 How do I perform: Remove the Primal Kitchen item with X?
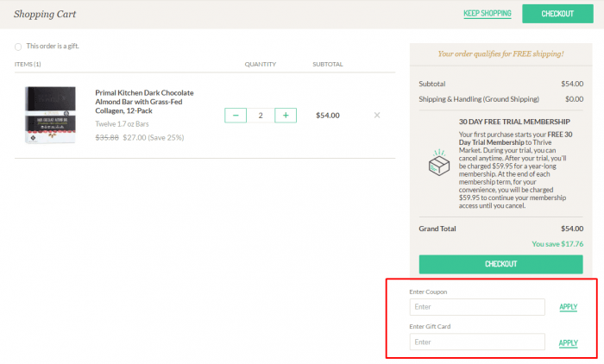tap(377, 115)
